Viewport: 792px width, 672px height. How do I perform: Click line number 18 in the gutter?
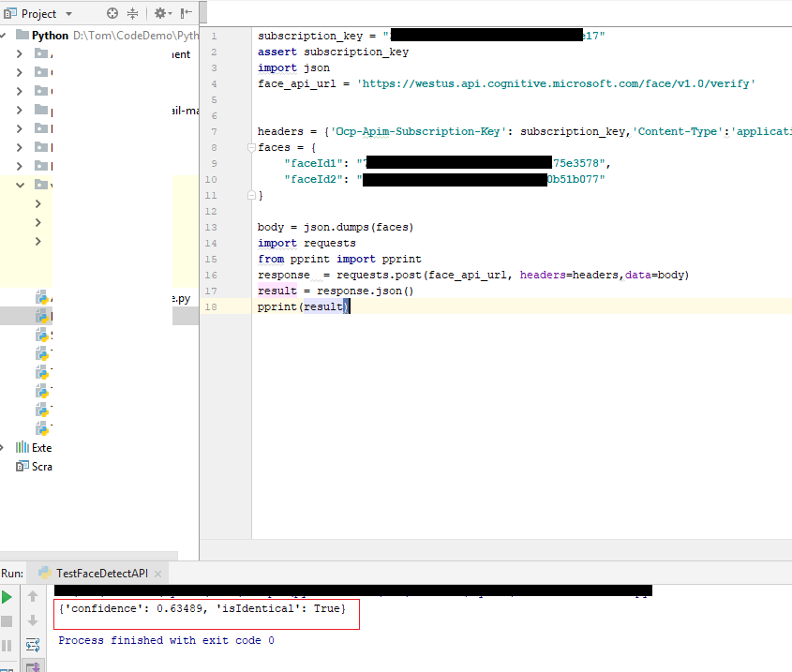click(211, 306)
